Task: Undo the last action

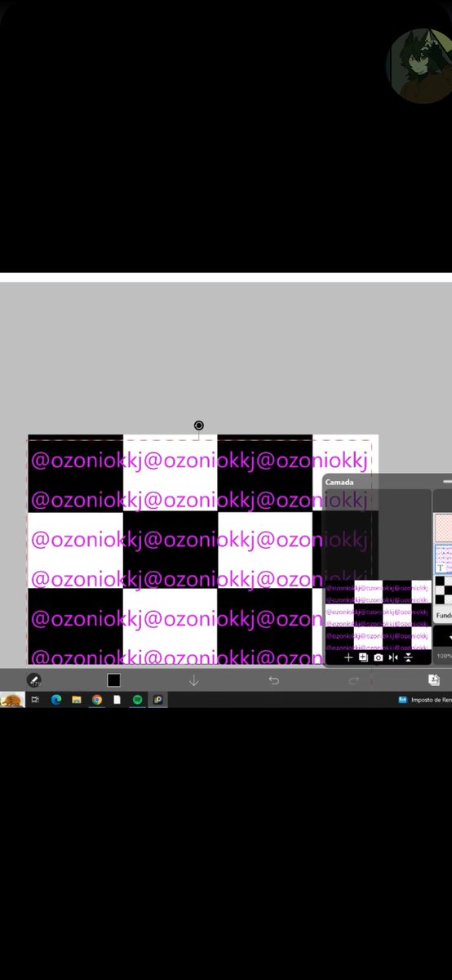Action: [274, 679]
